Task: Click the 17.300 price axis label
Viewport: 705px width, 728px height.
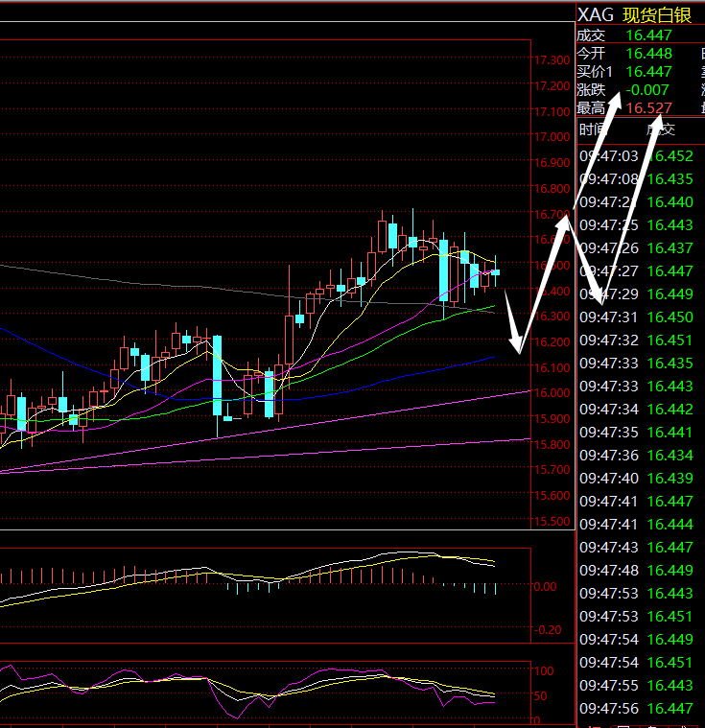Action: pos(552,60)
